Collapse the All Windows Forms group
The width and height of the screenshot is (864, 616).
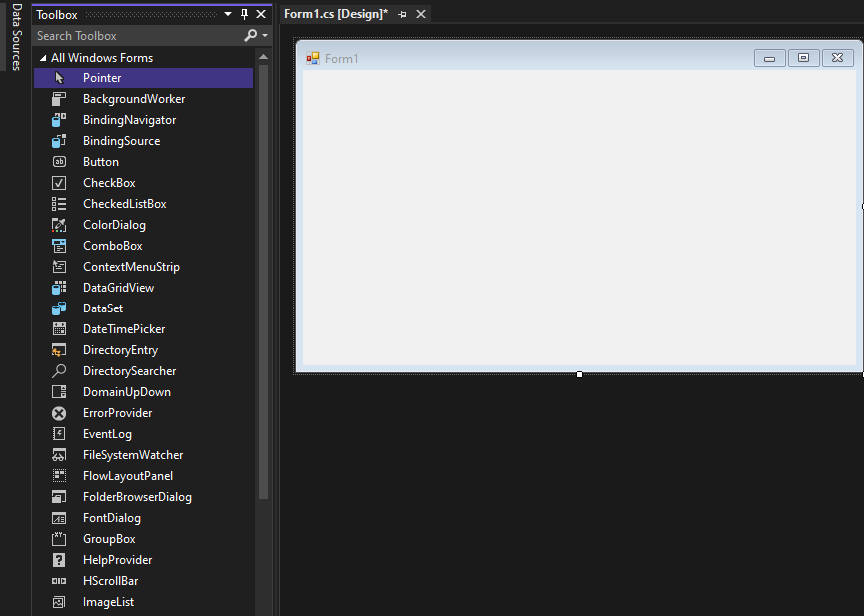pos(43,58)
